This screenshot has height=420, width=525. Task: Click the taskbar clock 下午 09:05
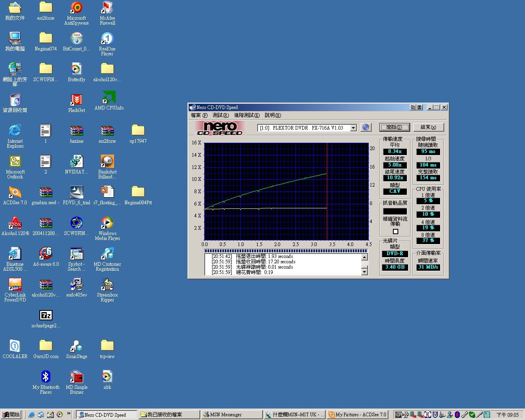[x=507, y=415]
